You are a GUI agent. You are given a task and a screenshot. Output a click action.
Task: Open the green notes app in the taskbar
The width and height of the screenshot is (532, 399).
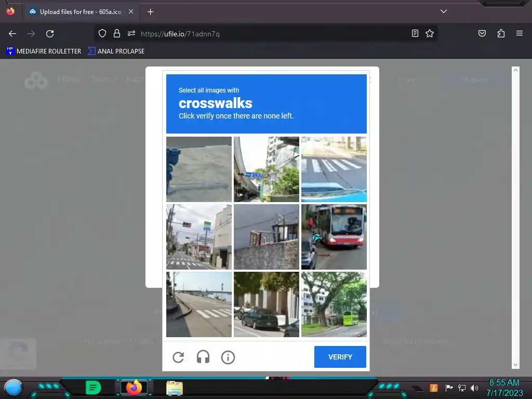(93, 388)
